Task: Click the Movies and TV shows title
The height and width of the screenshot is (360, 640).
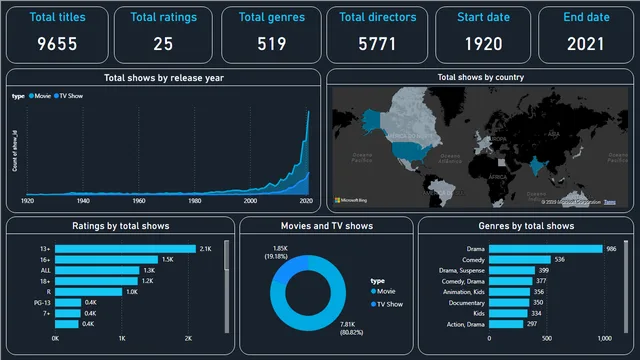Action: tap(327, 226)
